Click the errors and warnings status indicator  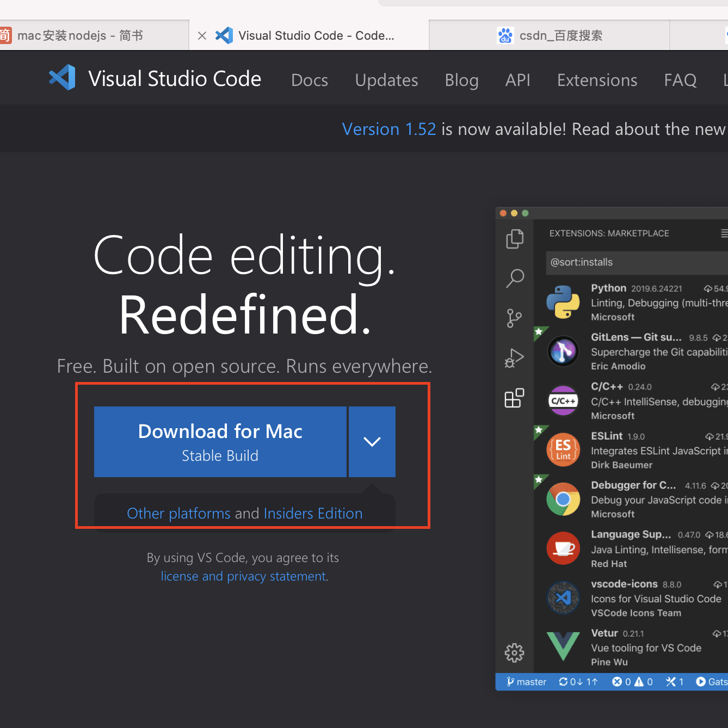(x=632, y=682)
